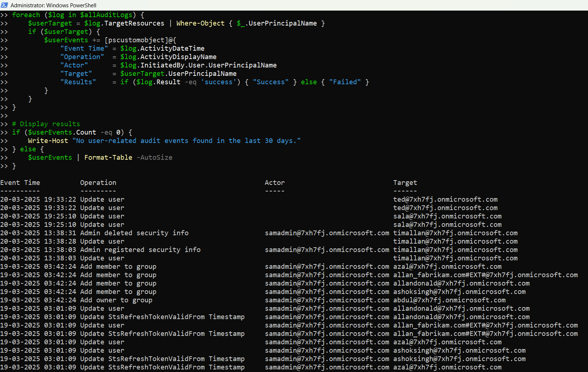The width and height of the screenshot is (588, 372).
Task: Click the 'Administrator: Windows PowerShell' window title
Action: coord(53,5)
